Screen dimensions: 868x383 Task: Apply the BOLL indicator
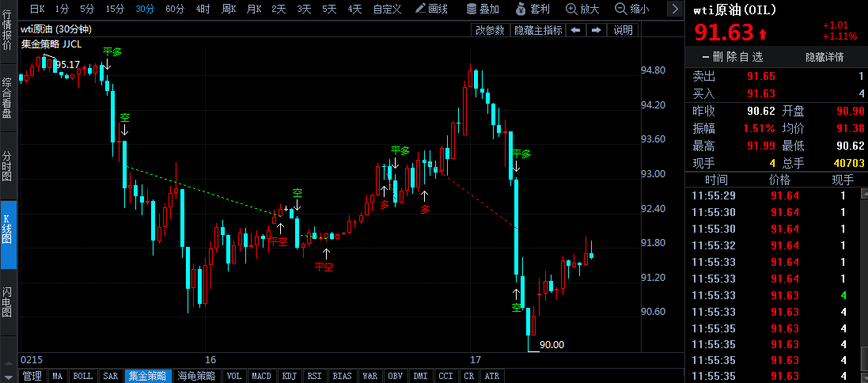(x=83, y=377)
